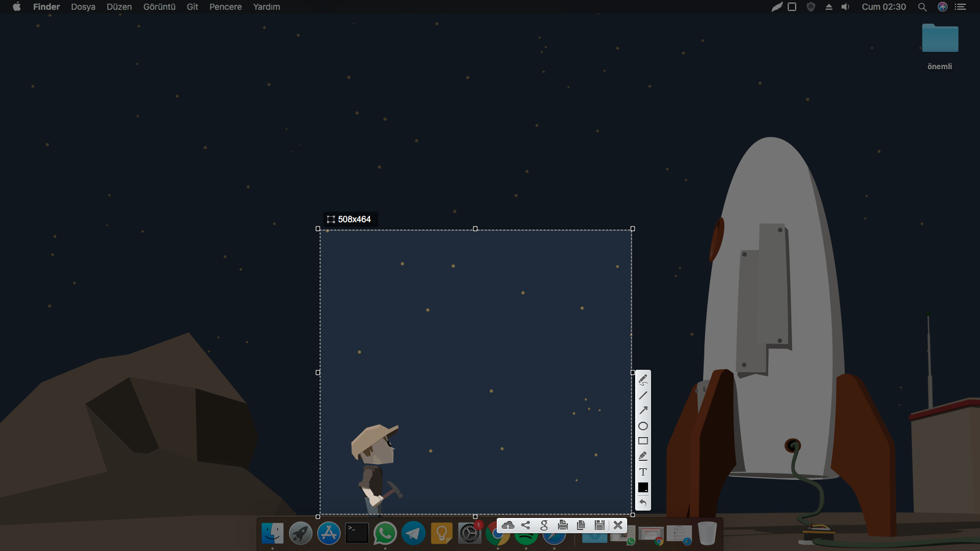
Task: Open the black color picker swatch
Action: coord(643,487)
